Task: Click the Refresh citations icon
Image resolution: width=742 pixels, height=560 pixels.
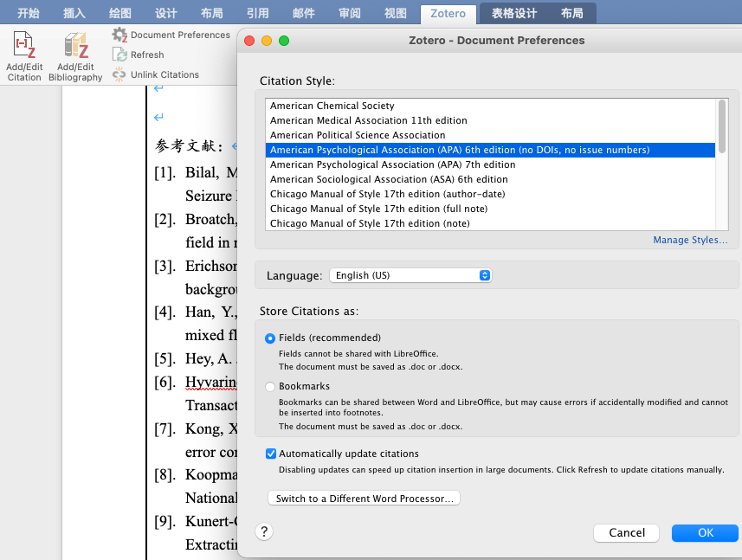Action: click(x=119, y=55)
